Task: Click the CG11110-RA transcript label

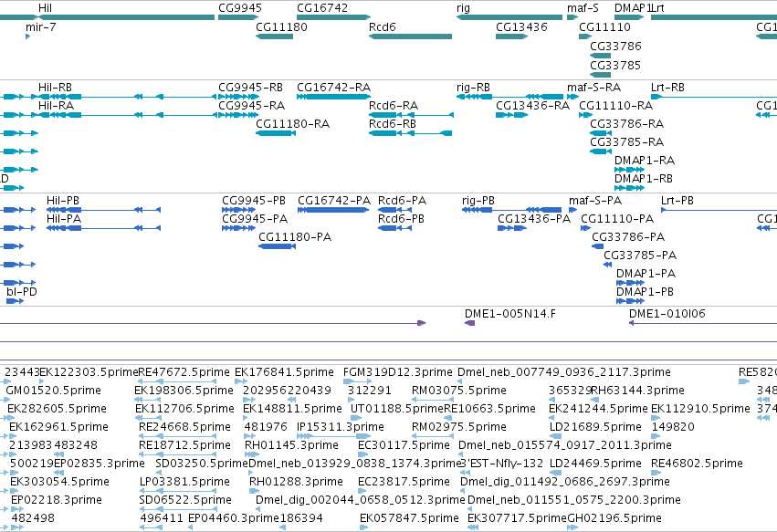Action: click(616, 106)
